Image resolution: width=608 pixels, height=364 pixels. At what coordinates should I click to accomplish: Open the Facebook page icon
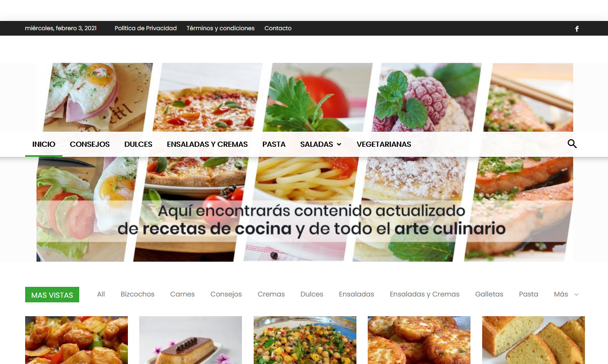tap(577, 29)
